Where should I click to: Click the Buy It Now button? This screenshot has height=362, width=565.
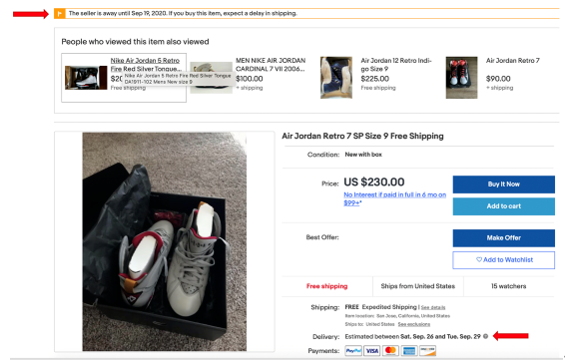point(504,184)
